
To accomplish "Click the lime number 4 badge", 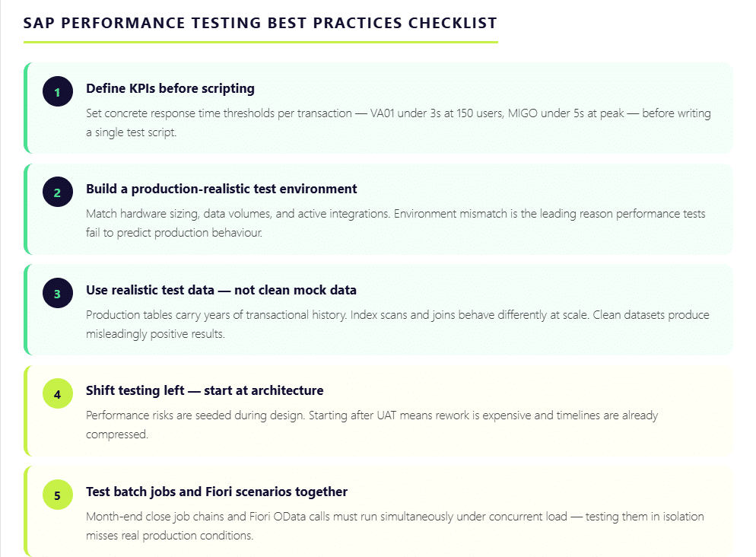I will point(57,394).
